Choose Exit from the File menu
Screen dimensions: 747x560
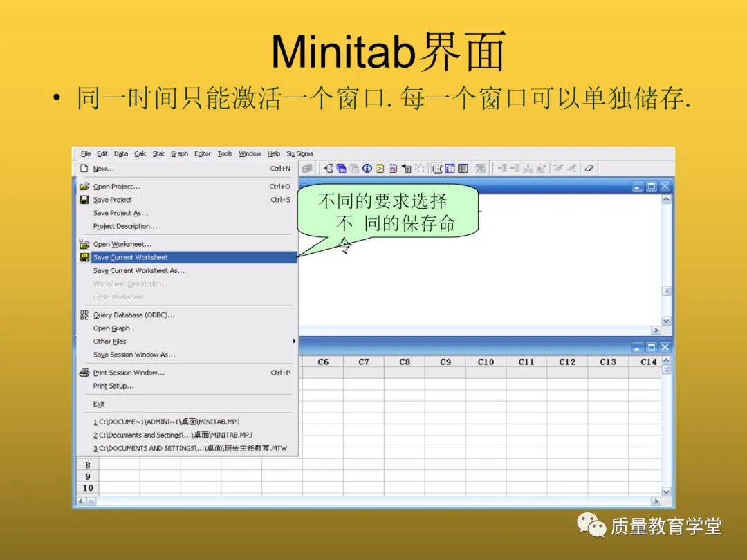click(186, 404)
